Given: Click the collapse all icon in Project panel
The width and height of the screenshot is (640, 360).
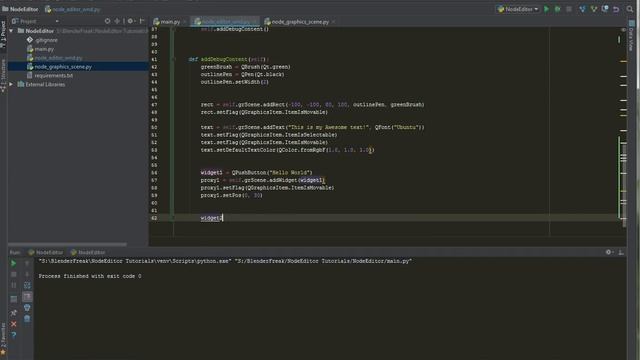Looking at the screenshot, I should pyautogui.click(x=117, y=21).
